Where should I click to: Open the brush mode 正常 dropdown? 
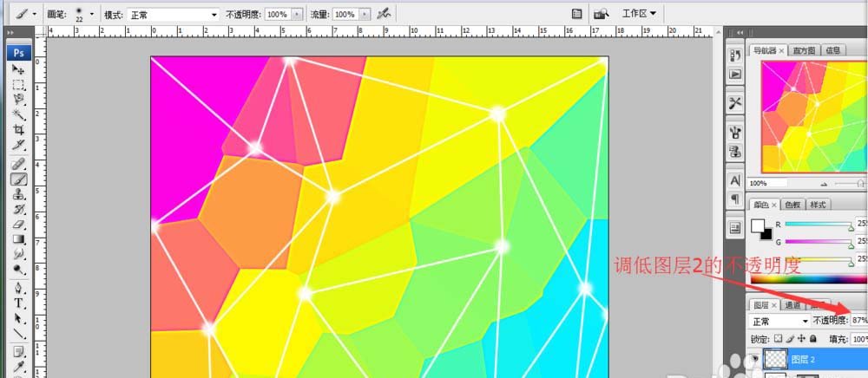coord(174,15)
